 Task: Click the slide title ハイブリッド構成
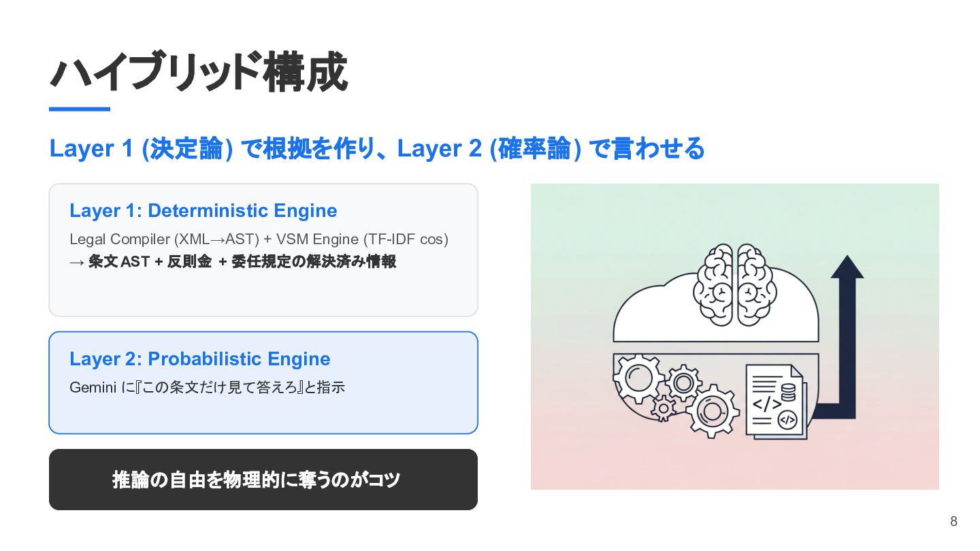(199, 72)
